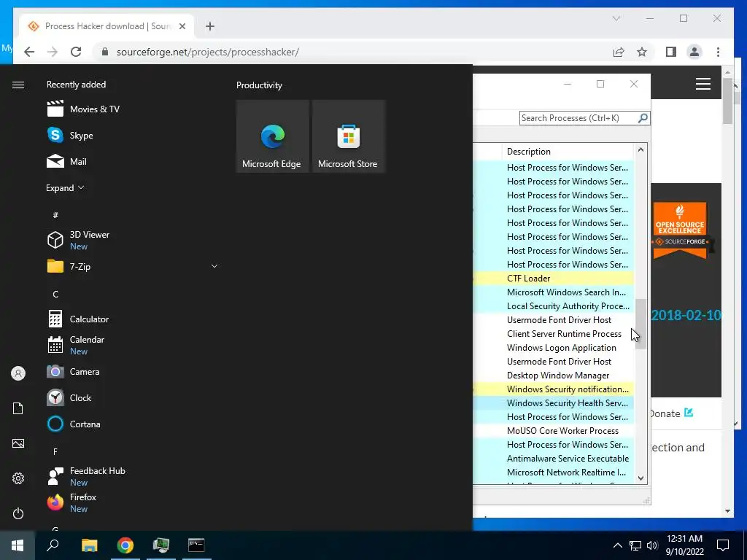Select MoUSO Core Worker Process row
This screenshot has width=747, height=560.
point(553,430)
